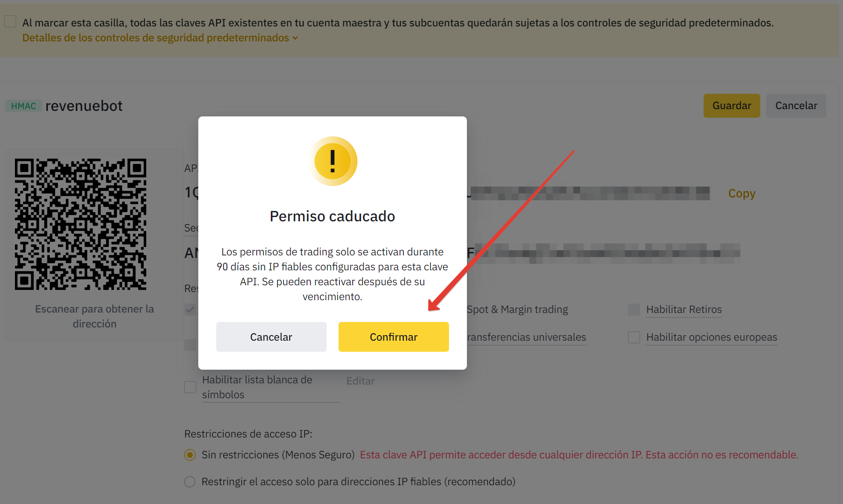
Task: Click Guardar button top right
Action: 732,105
